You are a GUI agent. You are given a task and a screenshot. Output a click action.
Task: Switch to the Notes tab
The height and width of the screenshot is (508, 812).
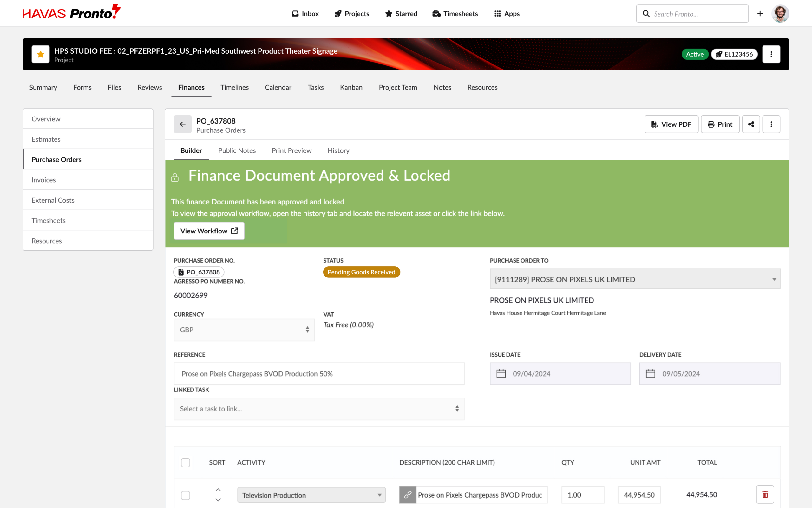(x=442, y=87)
